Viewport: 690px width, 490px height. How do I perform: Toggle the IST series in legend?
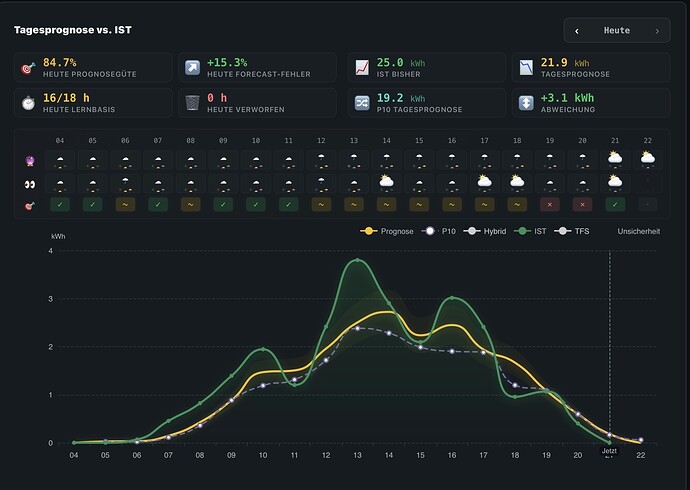(x=530, y=231)
